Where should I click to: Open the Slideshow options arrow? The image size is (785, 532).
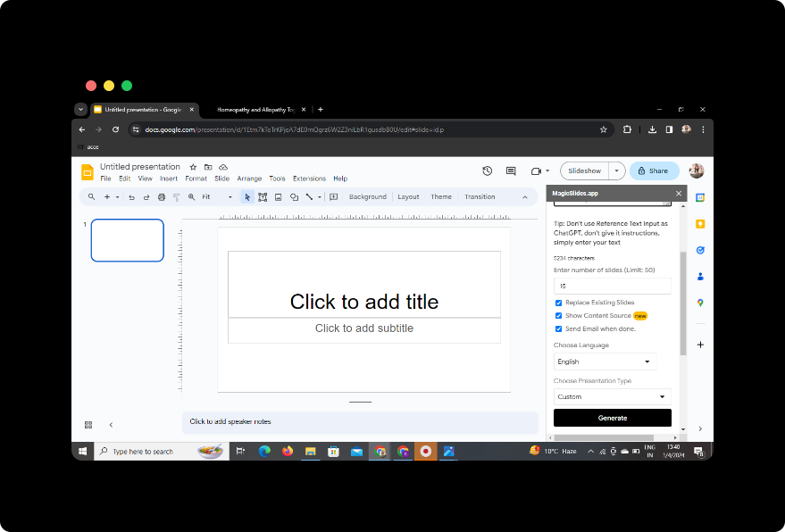click(x=617, y=171)
